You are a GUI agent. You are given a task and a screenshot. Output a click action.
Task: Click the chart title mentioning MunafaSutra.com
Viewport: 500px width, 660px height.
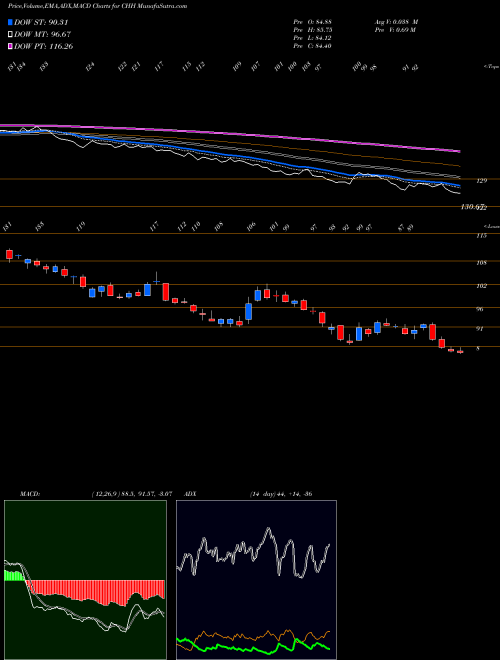click(98, 6)
